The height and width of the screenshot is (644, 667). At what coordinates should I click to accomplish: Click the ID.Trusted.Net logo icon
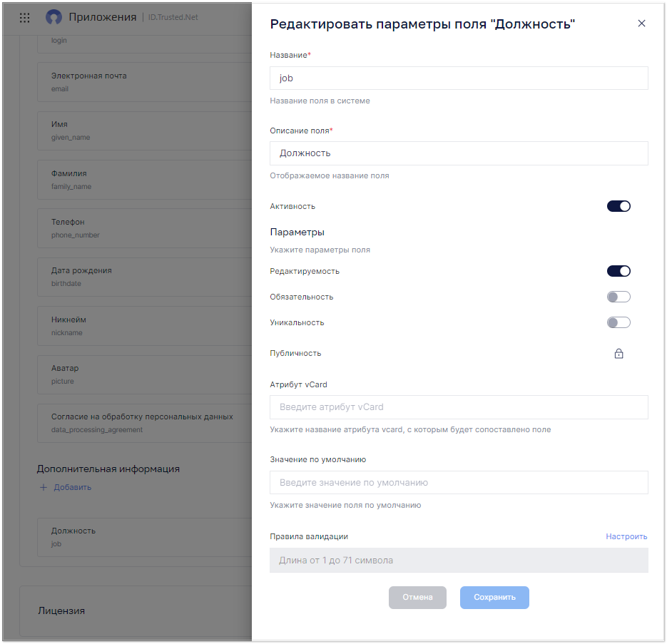tap(54, 17)
